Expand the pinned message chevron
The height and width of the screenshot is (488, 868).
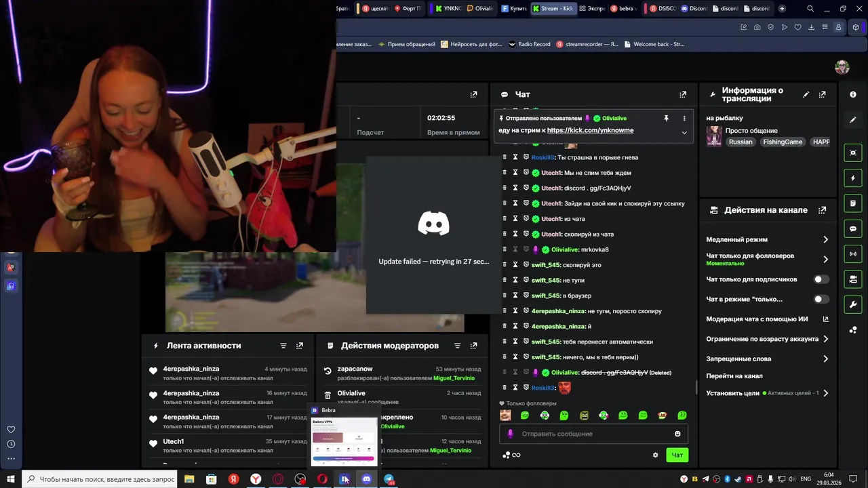[684, 132]
